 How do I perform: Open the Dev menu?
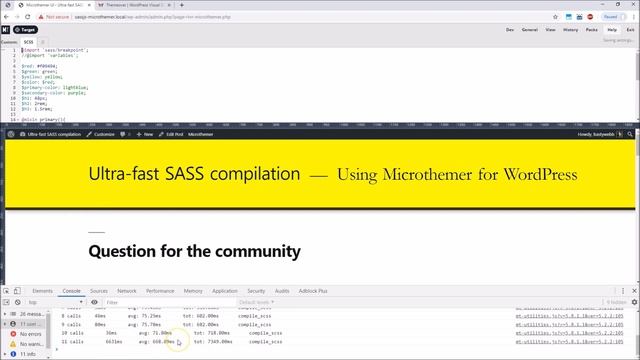(x=510, y=30)
